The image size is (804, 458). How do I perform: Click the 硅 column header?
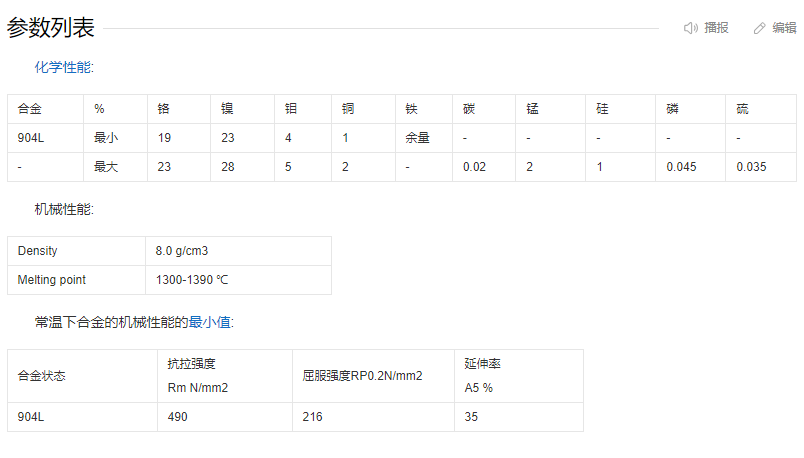(x=620, y=109)
